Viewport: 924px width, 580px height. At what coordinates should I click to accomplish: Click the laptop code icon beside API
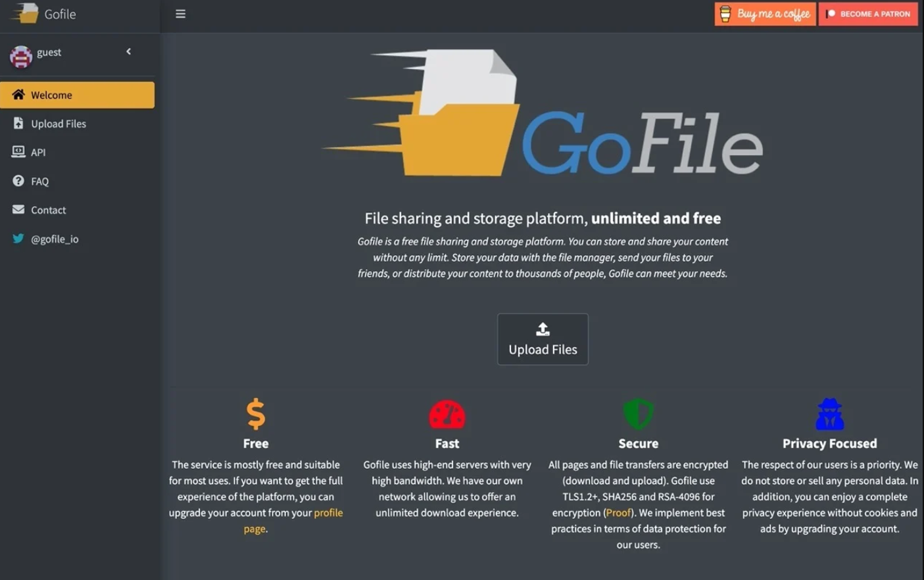click(18, 152)
